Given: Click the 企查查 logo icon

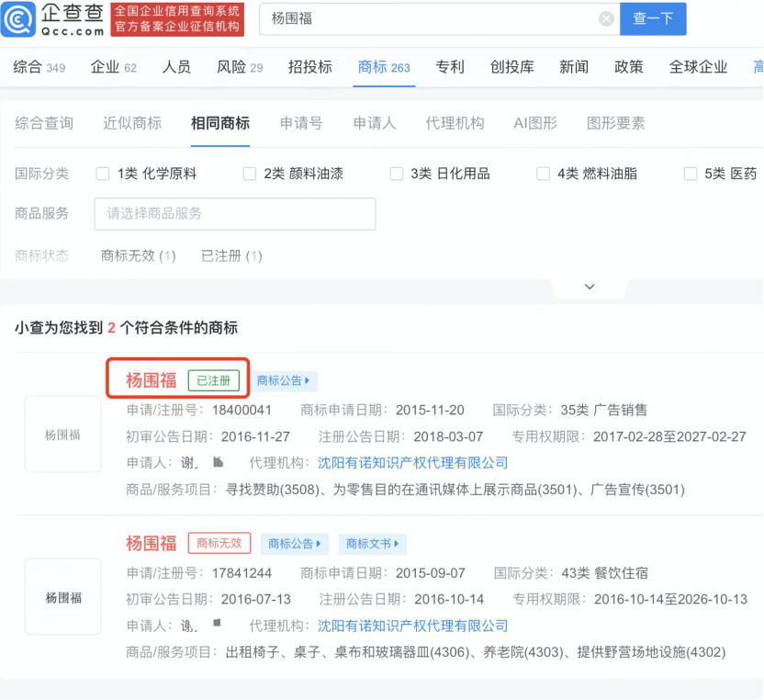Looking at the screenshot, I should pyautogui.click(x=22, y=18).
